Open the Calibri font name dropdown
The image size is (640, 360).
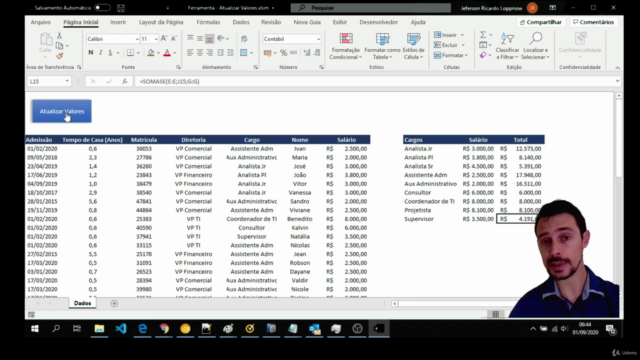pos(137,39)
